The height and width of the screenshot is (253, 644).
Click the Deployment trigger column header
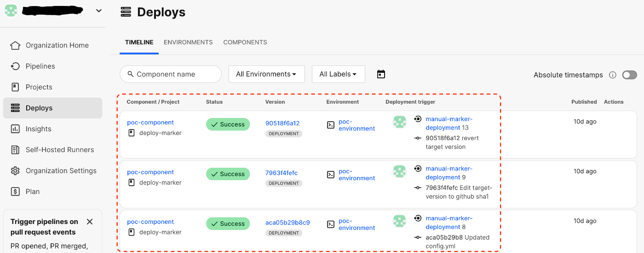[x=410, y=102]
